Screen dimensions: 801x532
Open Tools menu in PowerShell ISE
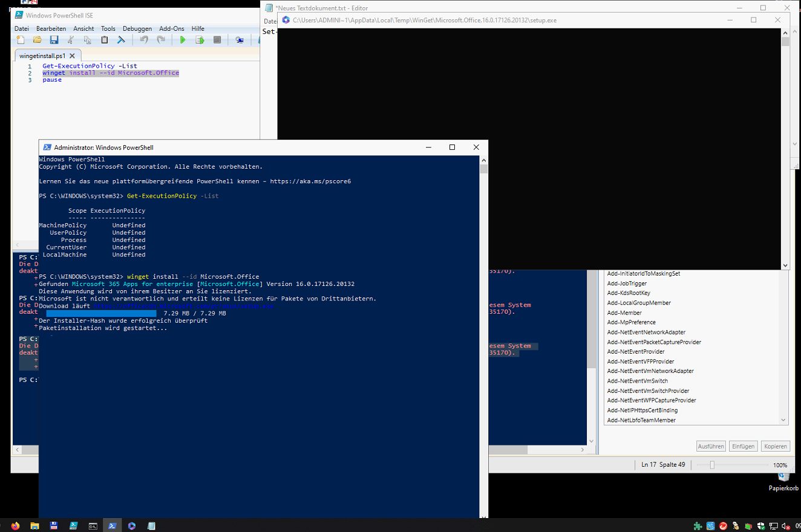(108, 28)
